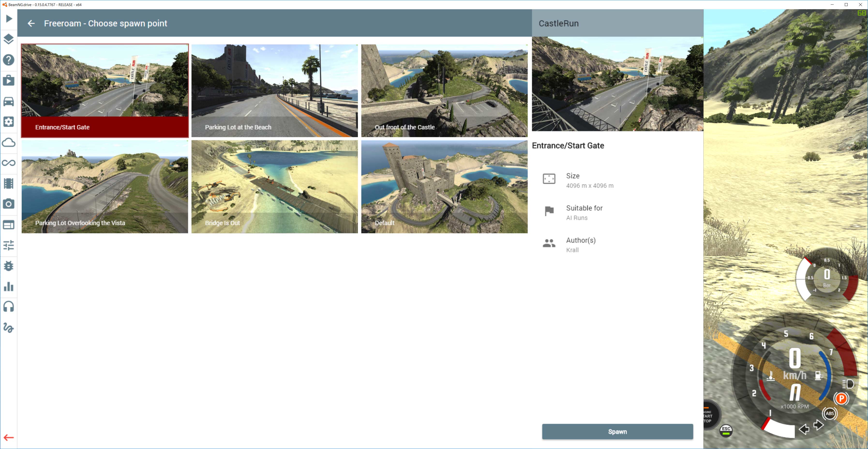Click the ABS indicator on tachometer
The height and width of the screenshot is (449, 868).
[x=830, y=413]
